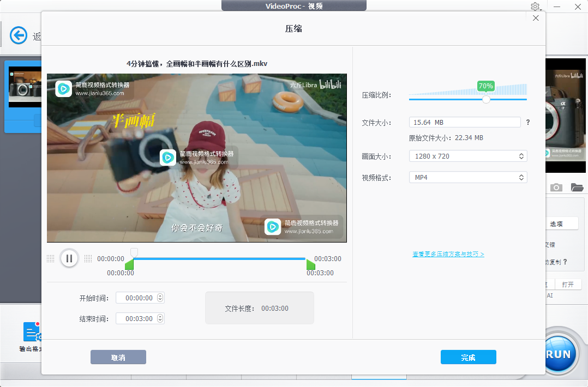Pause the video preview playback
Image resolution: width=588 pixels, height=387 pixels.
(x=69, y=258)
